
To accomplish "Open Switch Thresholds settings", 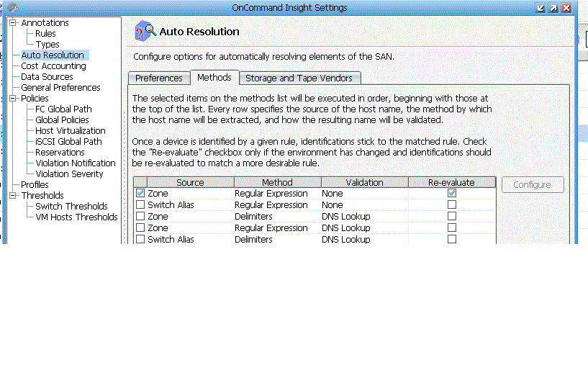I will 71,207.
